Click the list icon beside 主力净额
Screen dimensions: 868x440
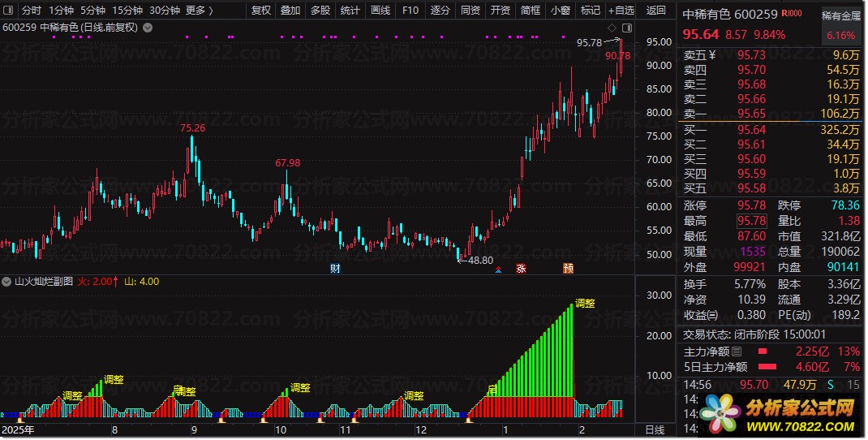coord(737,352)
